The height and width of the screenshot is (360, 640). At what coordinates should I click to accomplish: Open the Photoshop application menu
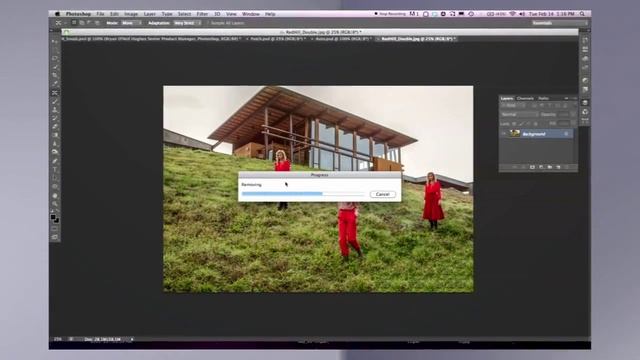pos(78,14)
